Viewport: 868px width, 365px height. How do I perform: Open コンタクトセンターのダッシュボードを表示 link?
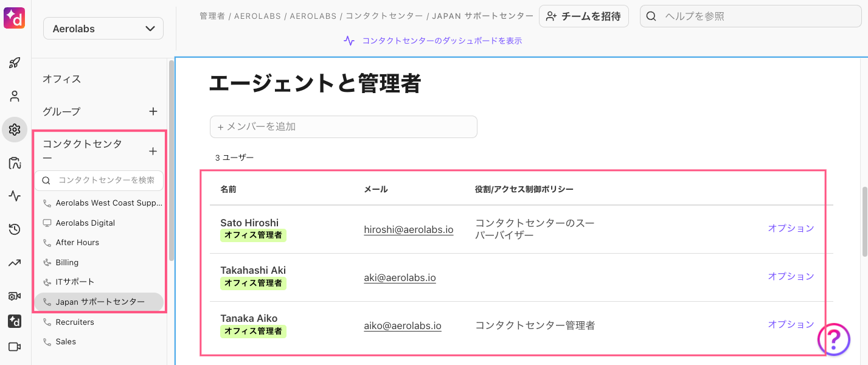pos(442,41)
